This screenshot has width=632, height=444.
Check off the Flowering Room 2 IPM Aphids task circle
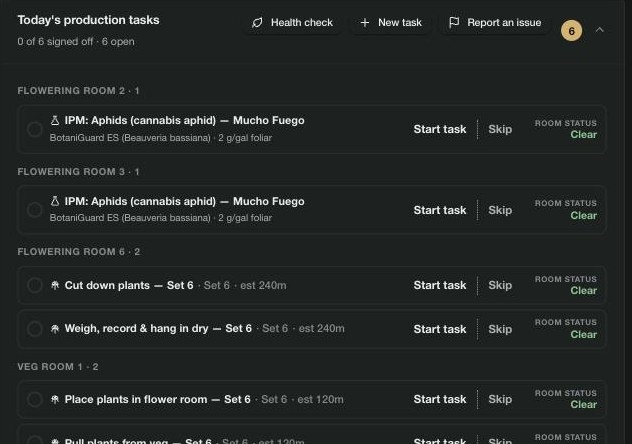(35, 129)
